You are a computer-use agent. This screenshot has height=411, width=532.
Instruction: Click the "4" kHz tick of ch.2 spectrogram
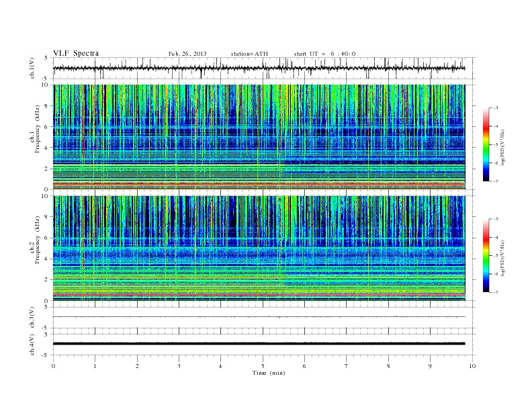pos(47,259)
